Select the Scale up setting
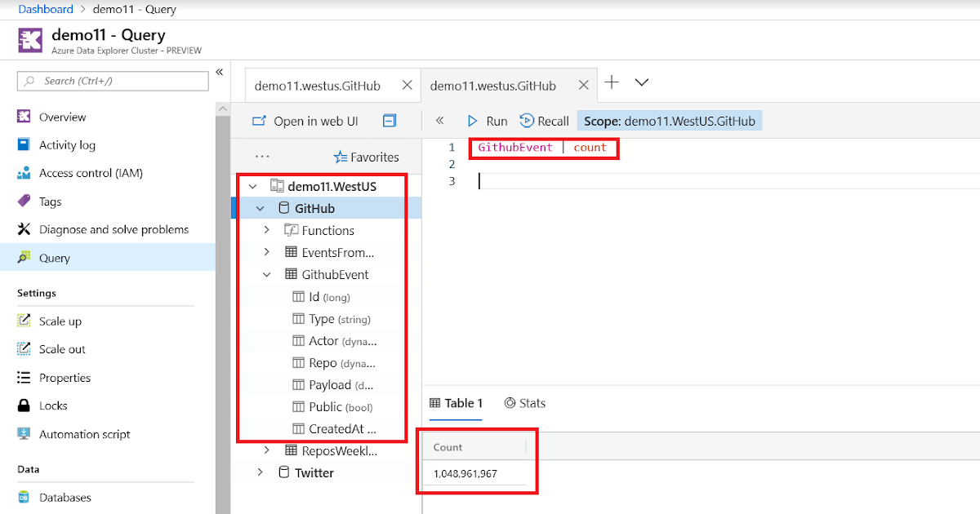 pos(61,321)
